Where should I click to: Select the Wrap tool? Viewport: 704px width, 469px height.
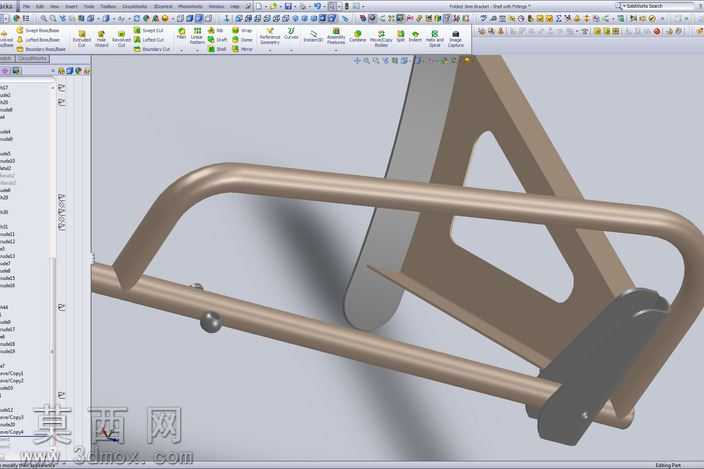point(242,30)
